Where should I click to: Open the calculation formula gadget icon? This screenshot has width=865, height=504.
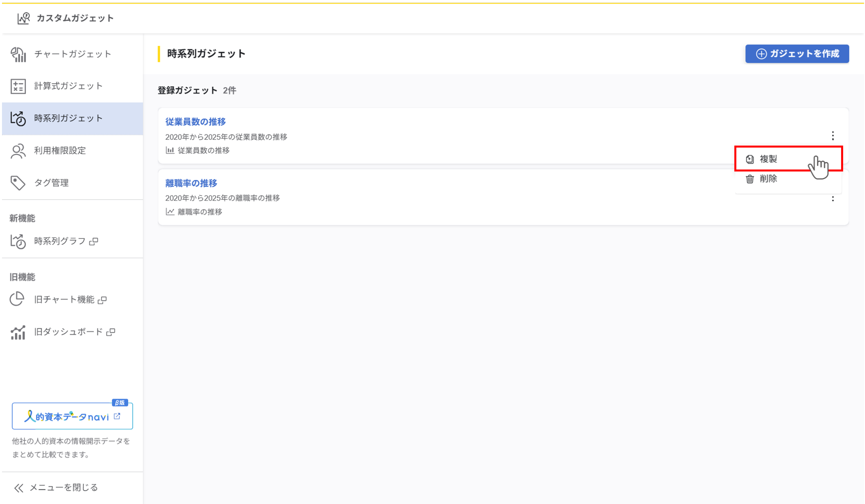[18, 86]
